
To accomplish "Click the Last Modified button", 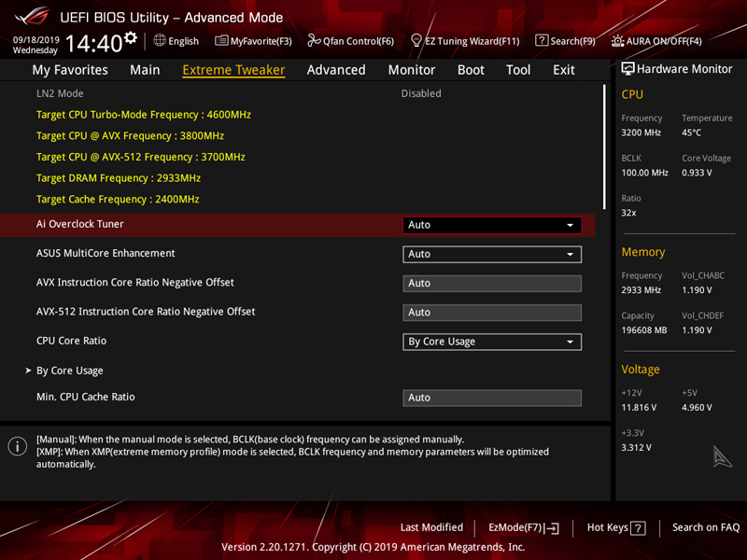I will (x=431, y=528).
